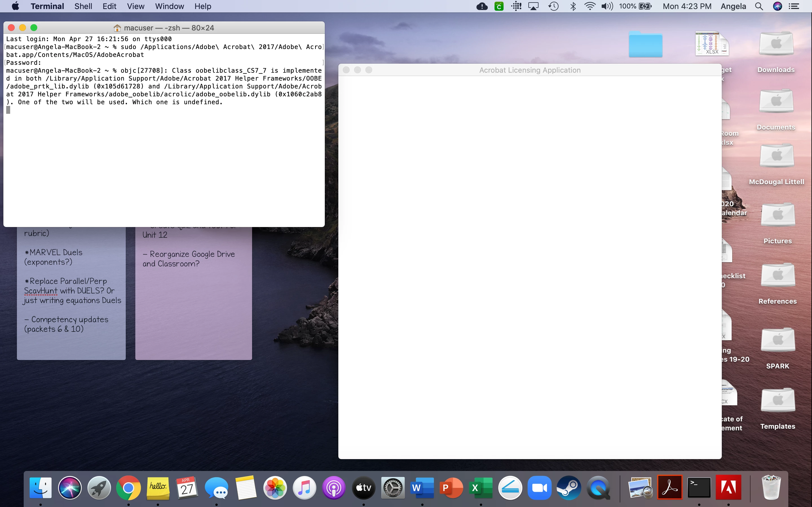Open the Bluetooth status menu
Screen dimensions: 812x507
click(573, 6)
